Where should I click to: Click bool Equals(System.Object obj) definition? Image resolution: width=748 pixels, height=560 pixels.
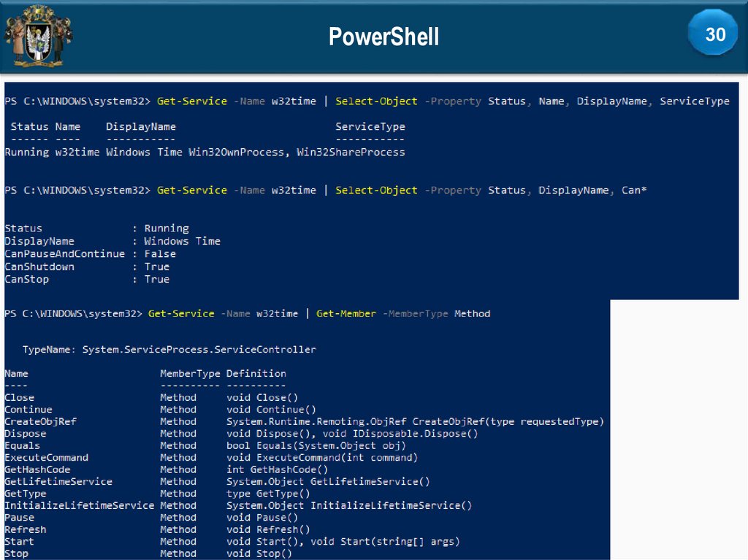tap(316, 445)
